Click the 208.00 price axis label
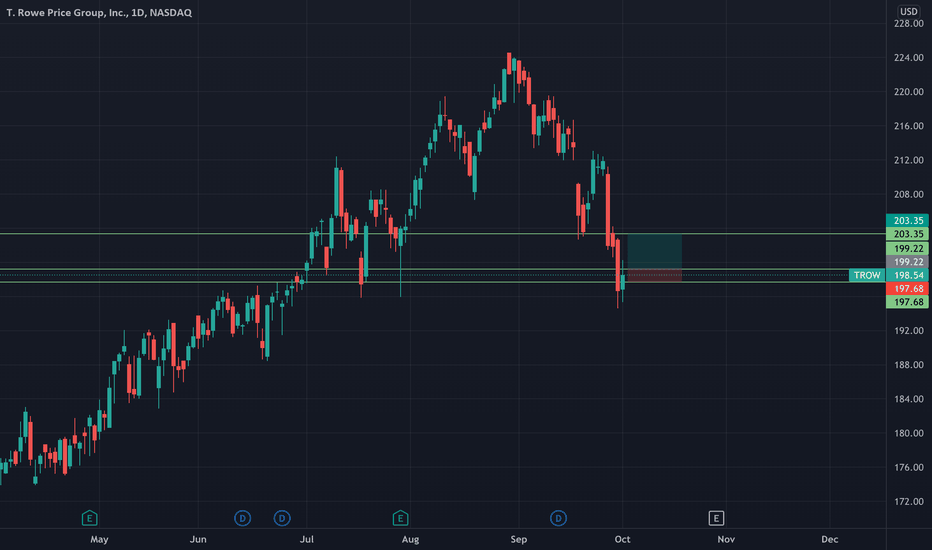932x550 pixels. click(909, 194)
